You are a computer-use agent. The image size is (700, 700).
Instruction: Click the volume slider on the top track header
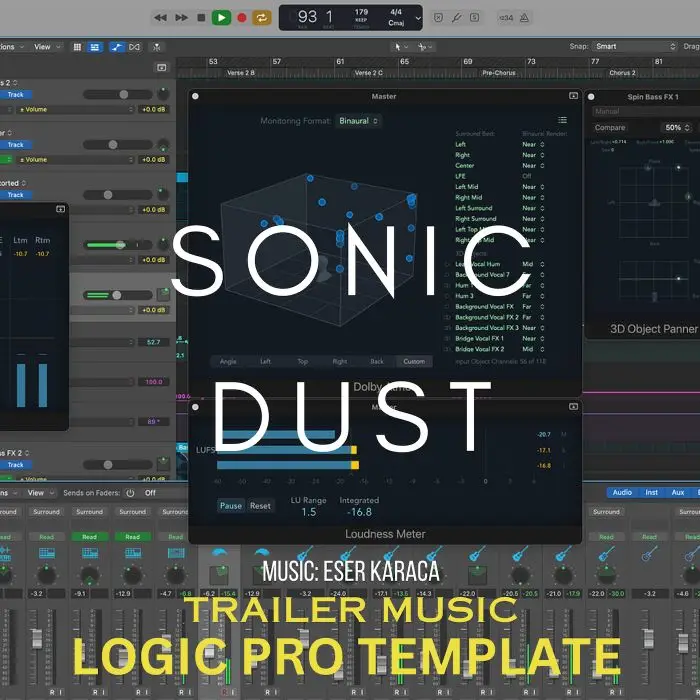(x=118, y=95)
